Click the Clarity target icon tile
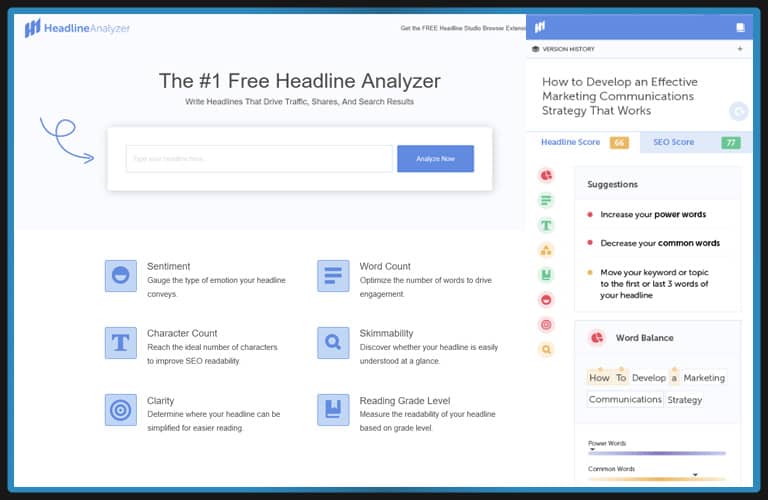Viewport: 768px width, 500px height. 120,410
